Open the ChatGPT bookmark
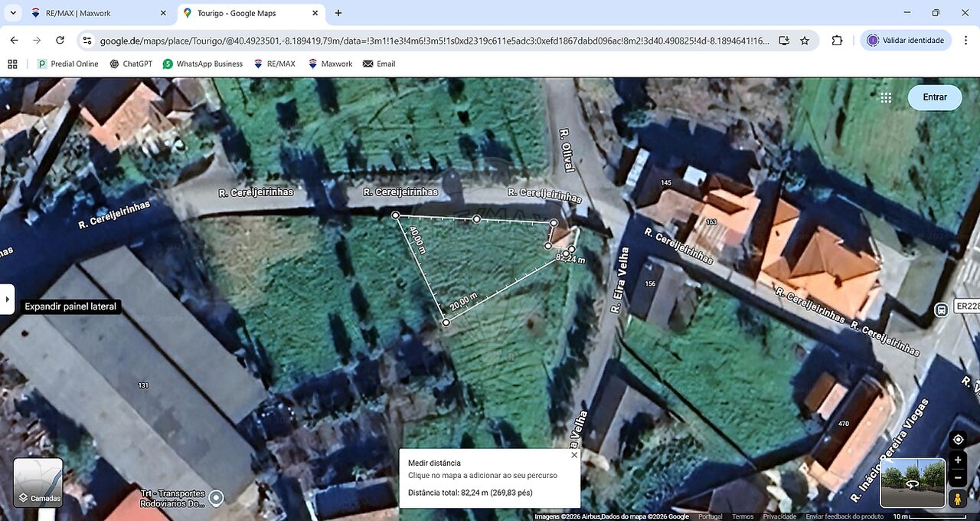This screenshot has height=521, width=980. tap(131, 64)
